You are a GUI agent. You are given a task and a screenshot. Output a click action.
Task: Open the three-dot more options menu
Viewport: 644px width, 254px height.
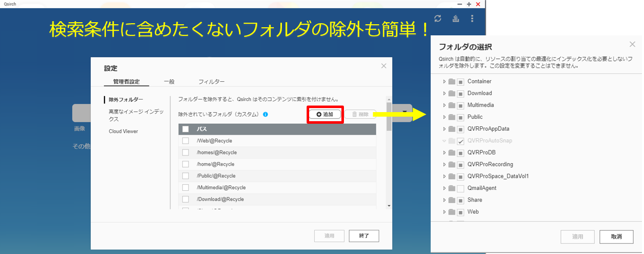click(x=472, y=19)
